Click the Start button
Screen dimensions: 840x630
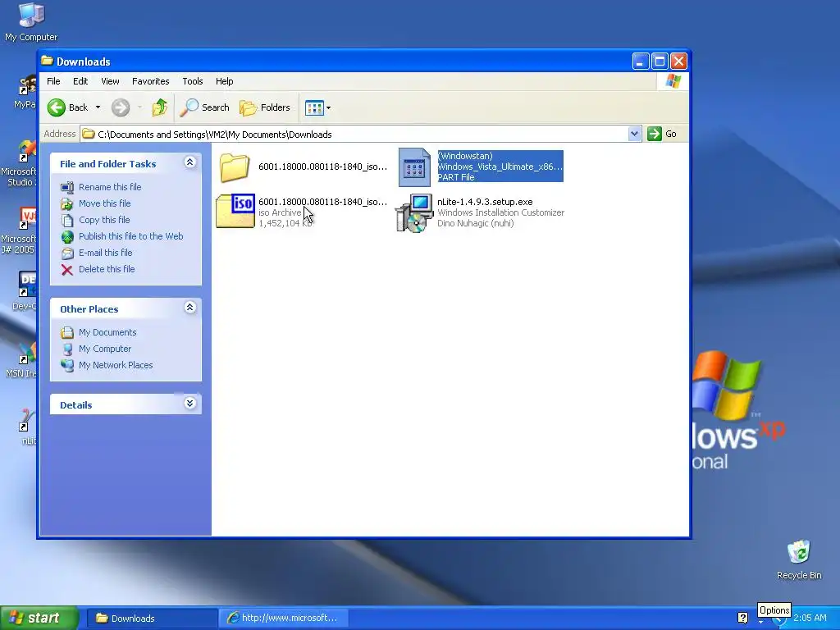coord(39,618)
